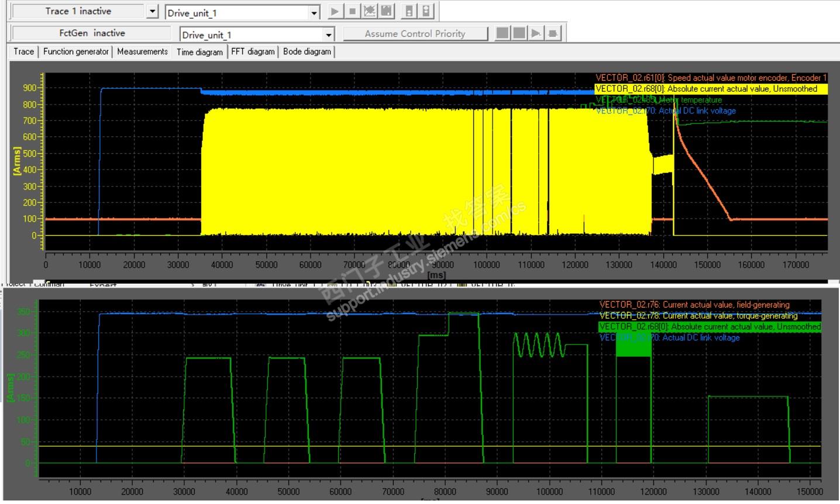This screenshot has width=840, height=504.
Task: Click the 900 tick label on the upper chart's y-axis
Action: coord(30,88)
